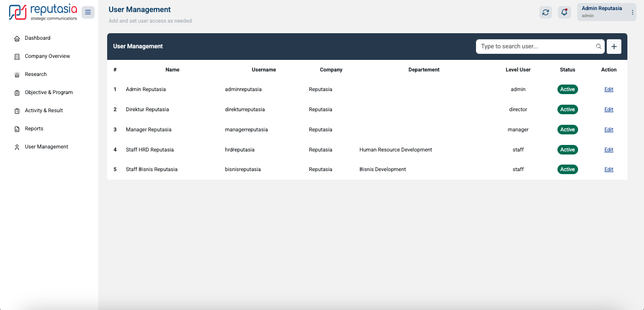
Task: Click the Reports document icon
Action: point(17,129)
